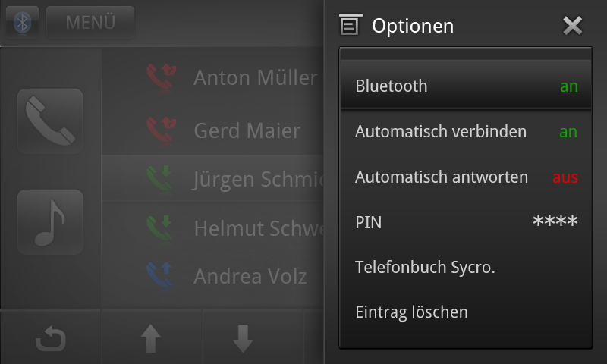Open the phone handset panel
This screenshot has width=607, height=364.
click(x=50, y=121)
